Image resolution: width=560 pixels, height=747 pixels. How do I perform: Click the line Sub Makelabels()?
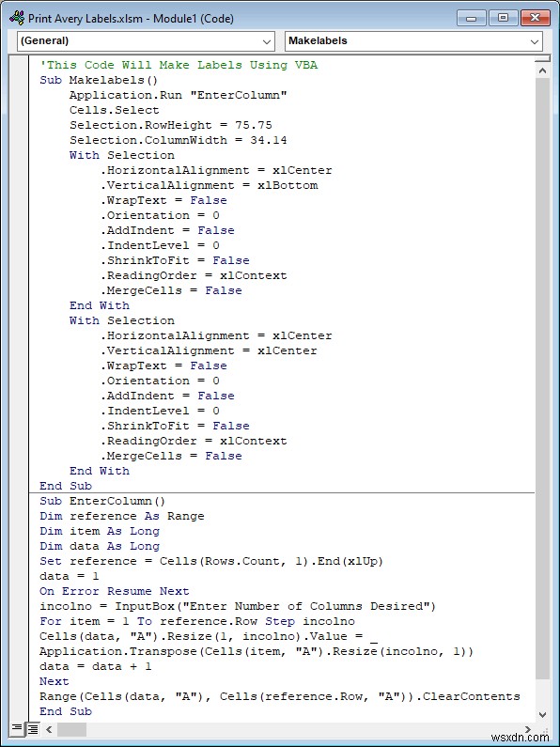[99, 80]
